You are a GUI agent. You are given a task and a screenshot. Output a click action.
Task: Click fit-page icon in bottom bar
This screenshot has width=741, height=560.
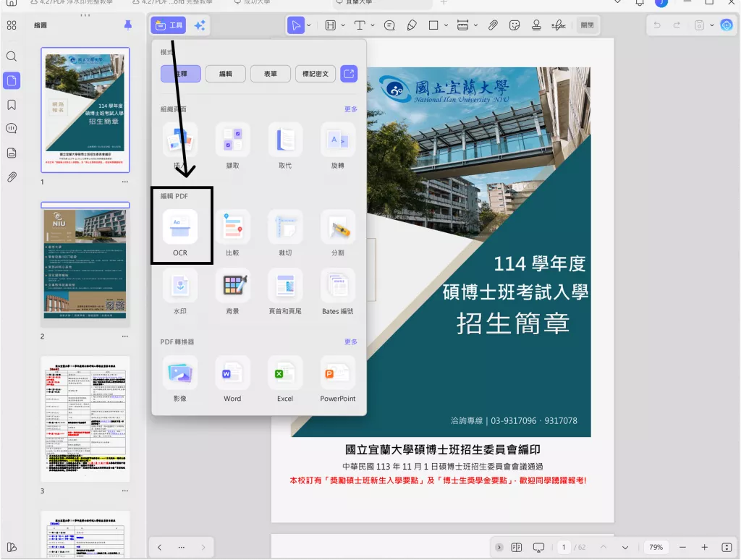727,547
